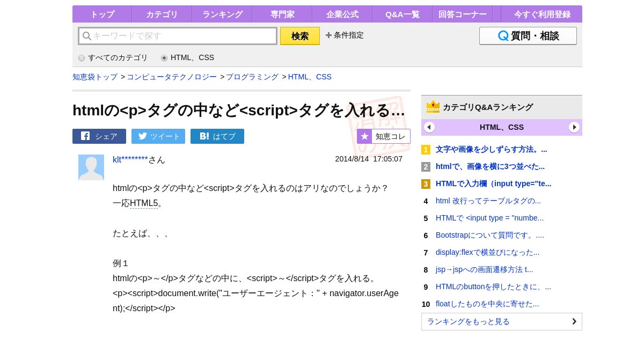The width and height of the screenshot is (644, 338).
Task: Go to next ranking category with right arrow
Action: 574,127
